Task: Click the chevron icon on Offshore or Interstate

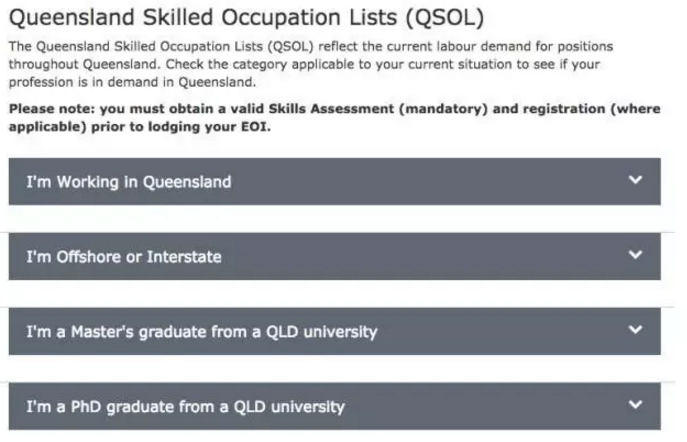Action: [635, 255]
